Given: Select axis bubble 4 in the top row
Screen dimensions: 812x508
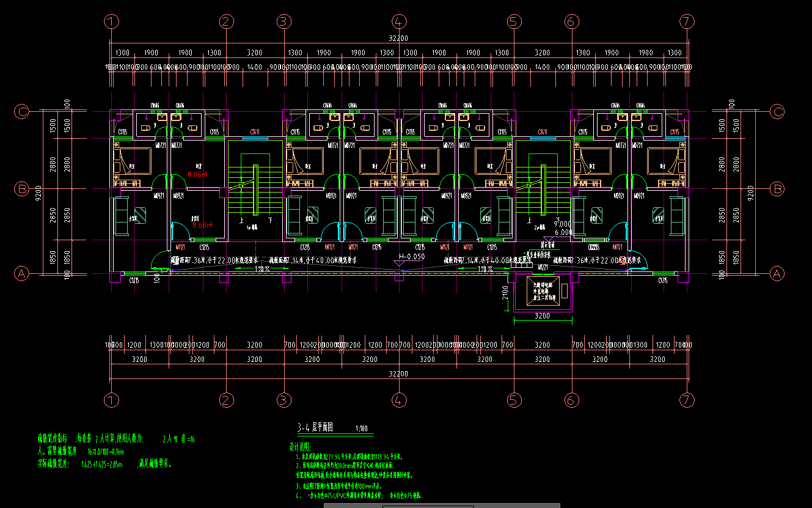Looking at the screenshot, I should (x=399, y=21).
